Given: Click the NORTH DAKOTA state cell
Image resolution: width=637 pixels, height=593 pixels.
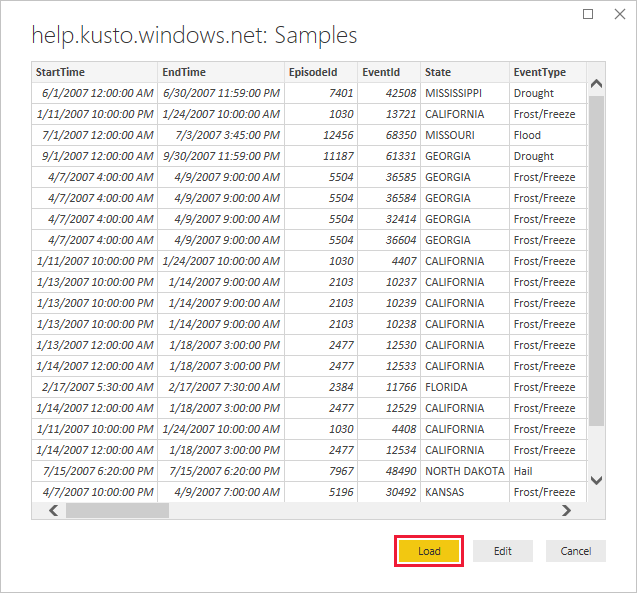Looking at the screenshot, I should coord(462,471).
